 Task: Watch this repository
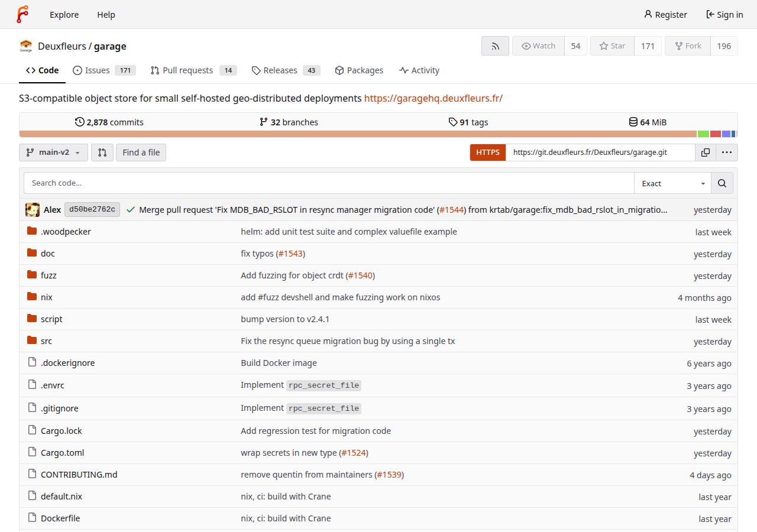[538, 46]
